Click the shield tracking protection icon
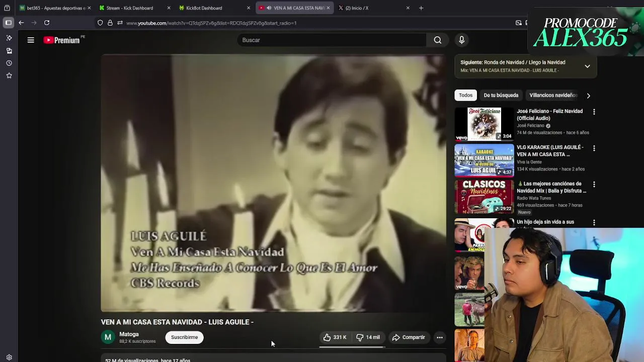Image resolution: width=644 pixels, height=362 pixels. pyautogui.click(x=100, y=23)
